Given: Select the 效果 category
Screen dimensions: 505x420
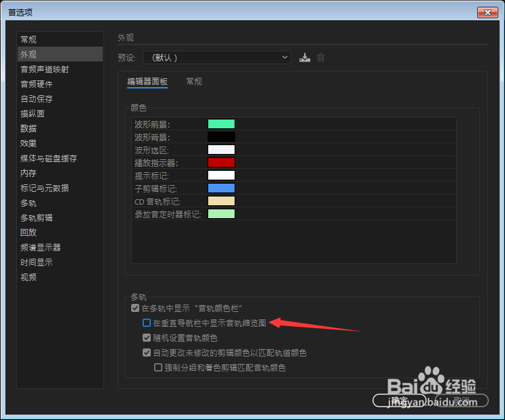Looking at the screenshot, I should [x=60, y=143].
